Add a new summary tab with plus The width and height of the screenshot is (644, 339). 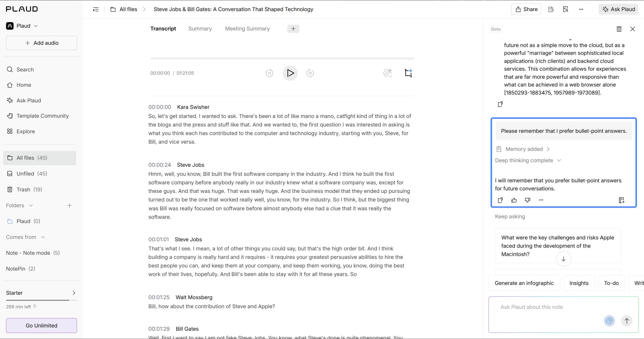pyautogui.click(x=293, y=29)
